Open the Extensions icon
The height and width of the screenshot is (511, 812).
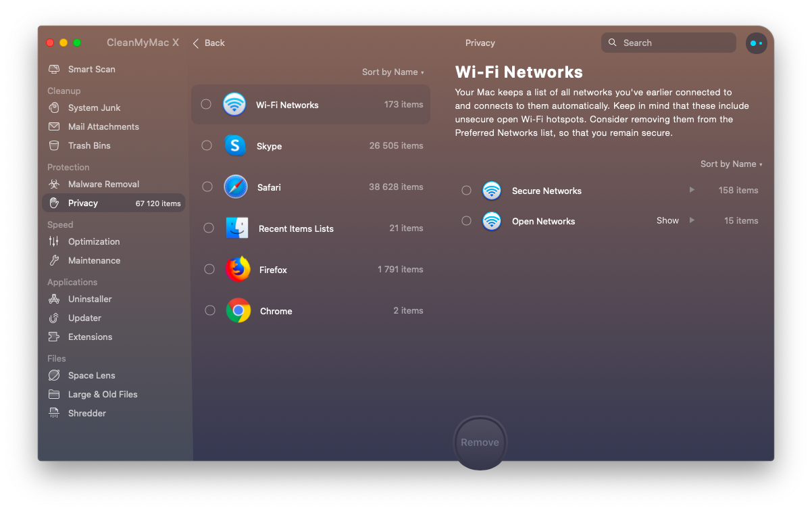pos(54,337)
